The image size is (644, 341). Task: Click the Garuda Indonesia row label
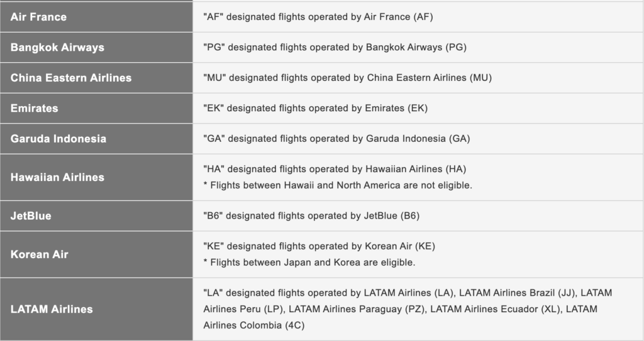click(x=58, y=139)
